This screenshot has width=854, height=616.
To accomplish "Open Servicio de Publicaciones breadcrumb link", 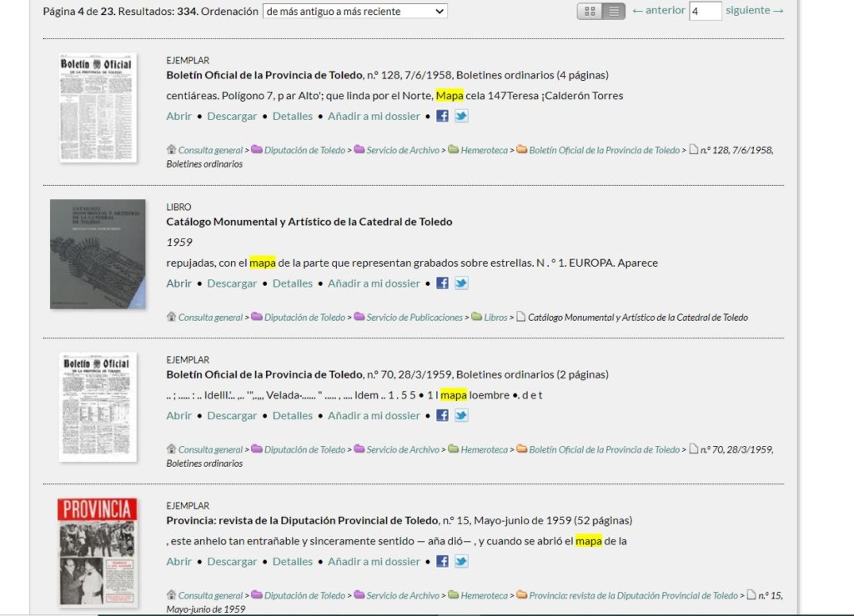I will point(414,318).
